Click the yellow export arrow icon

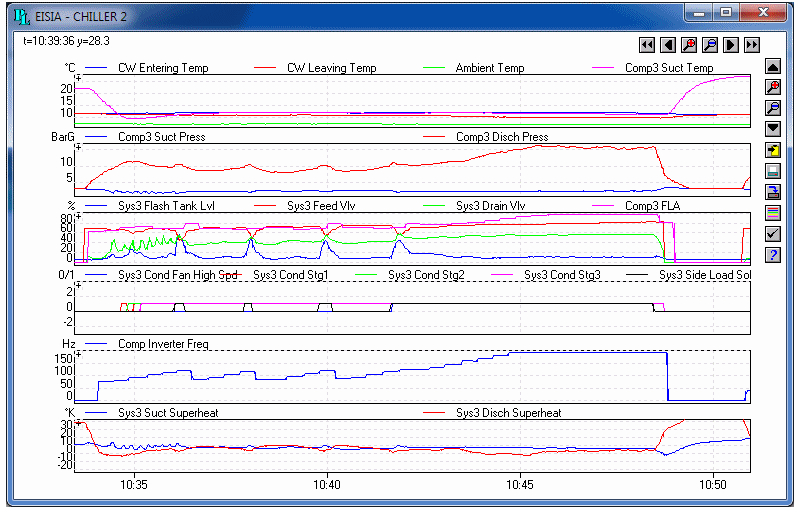(x=773, y=150)
